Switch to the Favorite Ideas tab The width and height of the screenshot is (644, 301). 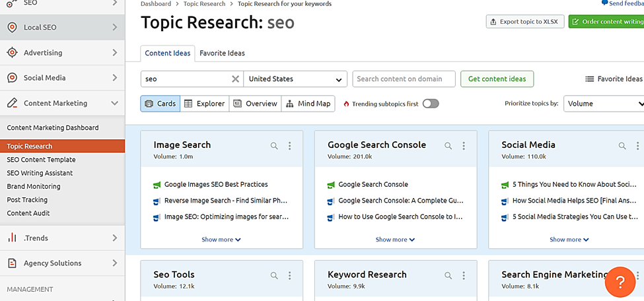(222, 53)
